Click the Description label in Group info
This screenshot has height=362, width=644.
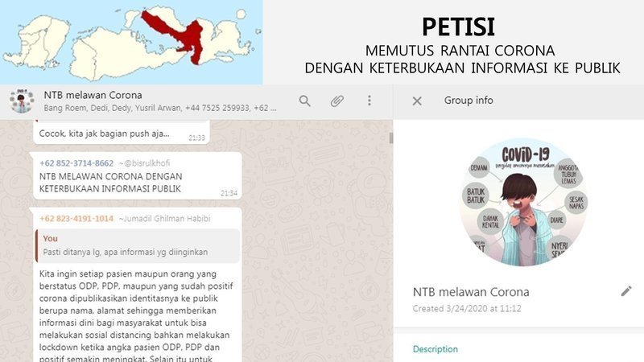[x=436, y=349]
